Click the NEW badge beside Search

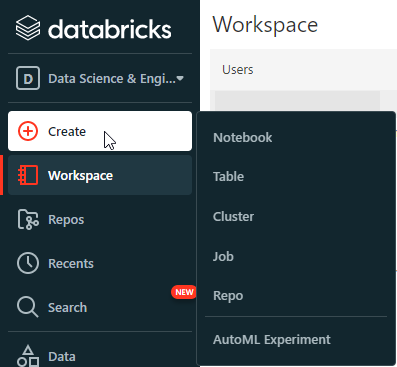click(184, 292)
